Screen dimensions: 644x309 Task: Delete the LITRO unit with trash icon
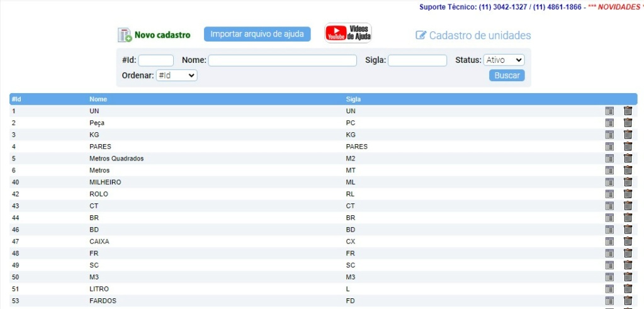pos(628,289)
